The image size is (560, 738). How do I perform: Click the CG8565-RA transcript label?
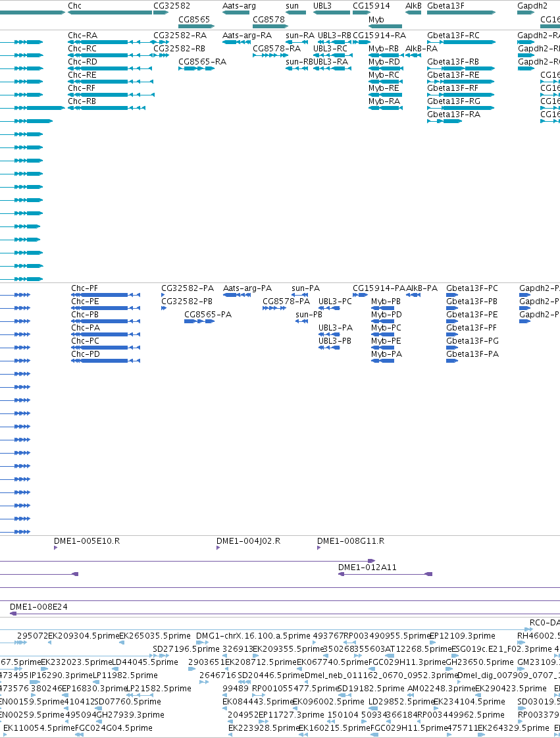[x=203, y=62]
